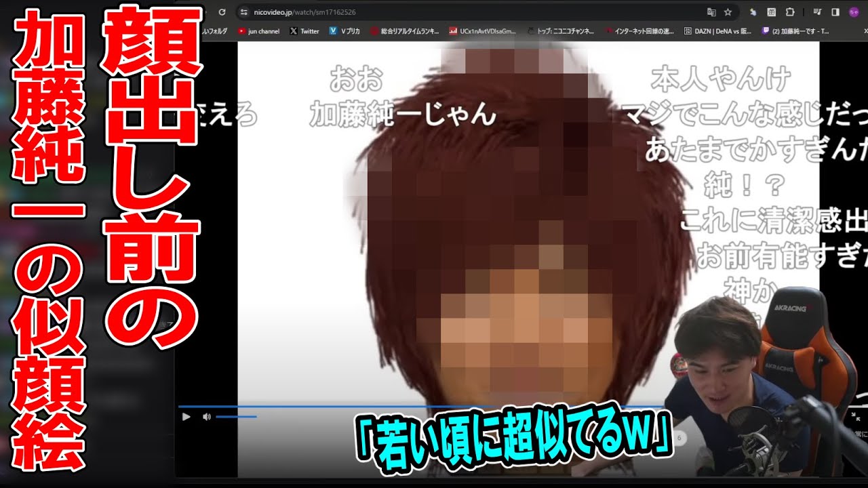This screenshot has width=868, height=488.
Task: Open site information icon in address bar
Action: pos(244,12)
